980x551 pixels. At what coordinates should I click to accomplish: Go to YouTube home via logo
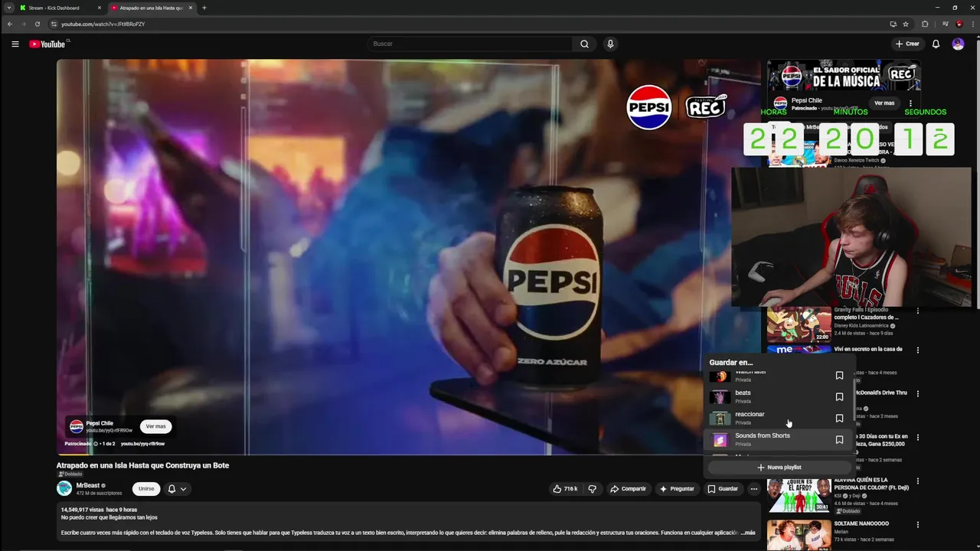tap(47, 44)
